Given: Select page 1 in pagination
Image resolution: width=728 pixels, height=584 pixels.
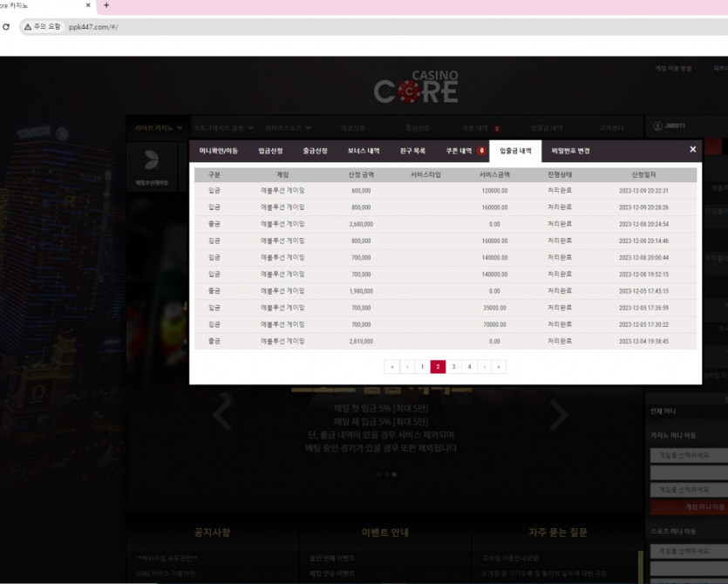Looking at the screenshot, I should click(x=422, y=367).
